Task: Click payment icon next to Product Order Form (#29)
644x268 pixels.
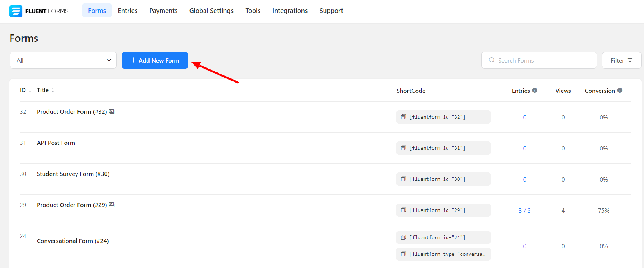Action: [112, 205]
